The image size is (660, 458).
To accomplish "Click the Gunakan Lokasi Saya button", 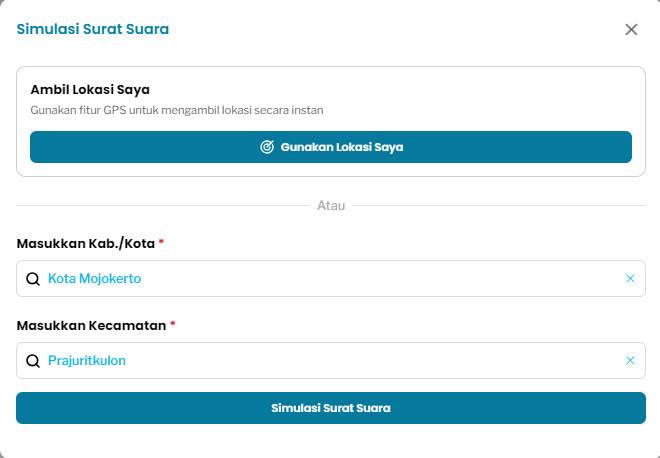I will pyautogui.click(x=331, y=147).
